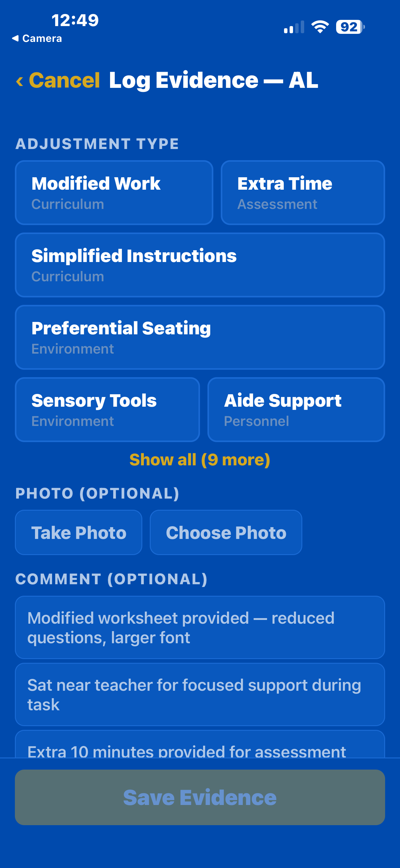This screenshot has width=400, height=868.
Task: Cancel logging evidence
Action: point(64,80)
